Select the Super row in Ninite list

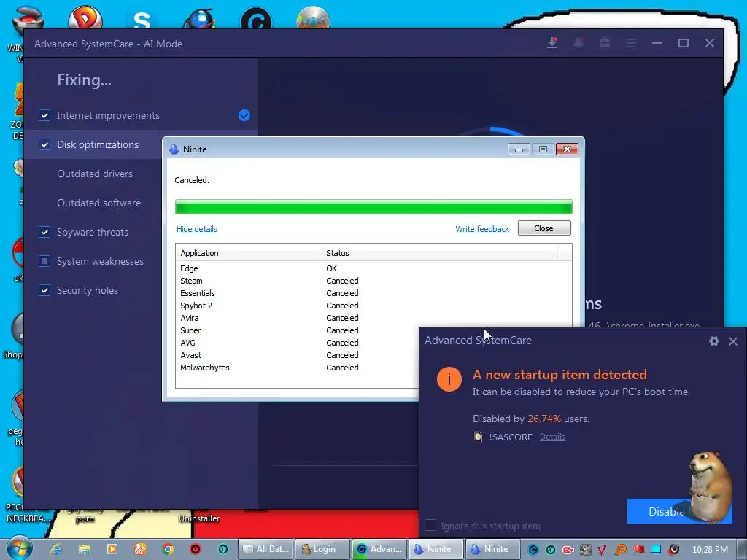[298, 330]
